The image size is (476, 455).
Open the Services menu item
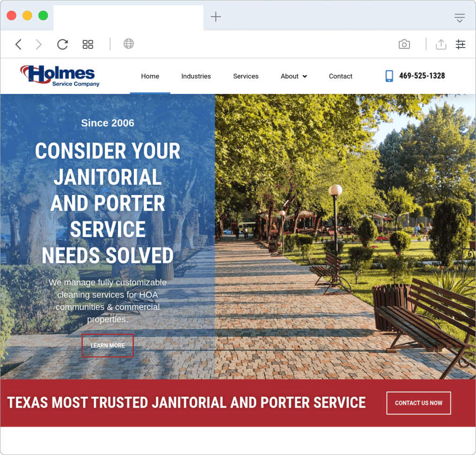pyautogui.click(x=245, y=76)
